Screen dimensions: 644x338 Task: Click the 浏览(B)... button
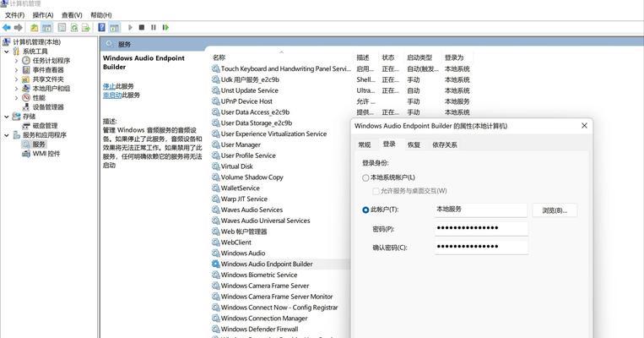pyautogui.click(x=555, y=210)
